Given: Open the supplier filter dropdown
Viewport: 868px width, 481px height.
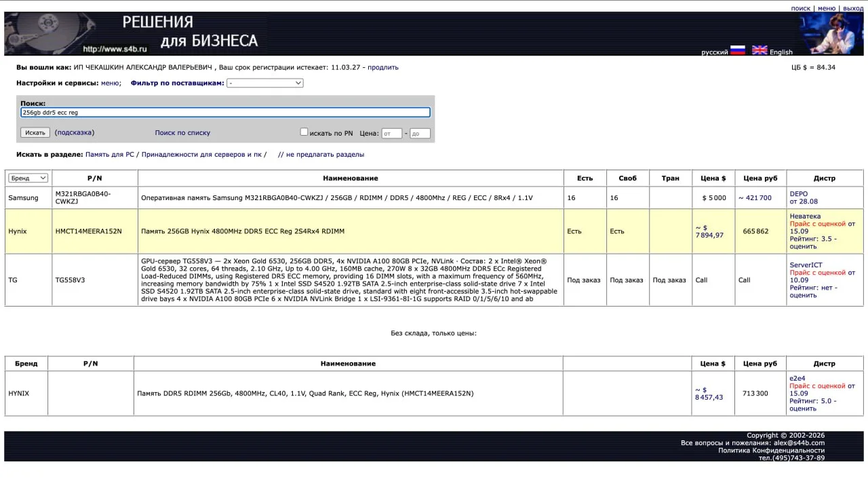Looking at the screenshot, I should click(x=265, y=83).
